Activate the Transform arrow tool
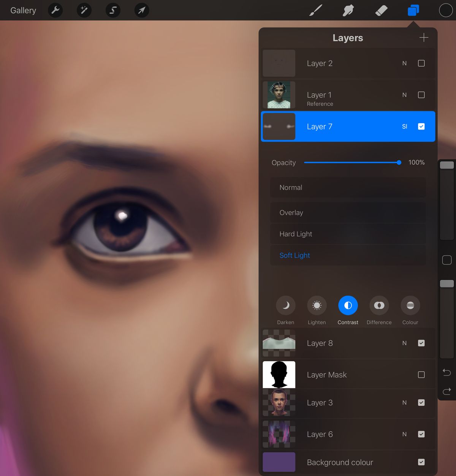This screenshot has height=476, width=456. coord(141,10)
